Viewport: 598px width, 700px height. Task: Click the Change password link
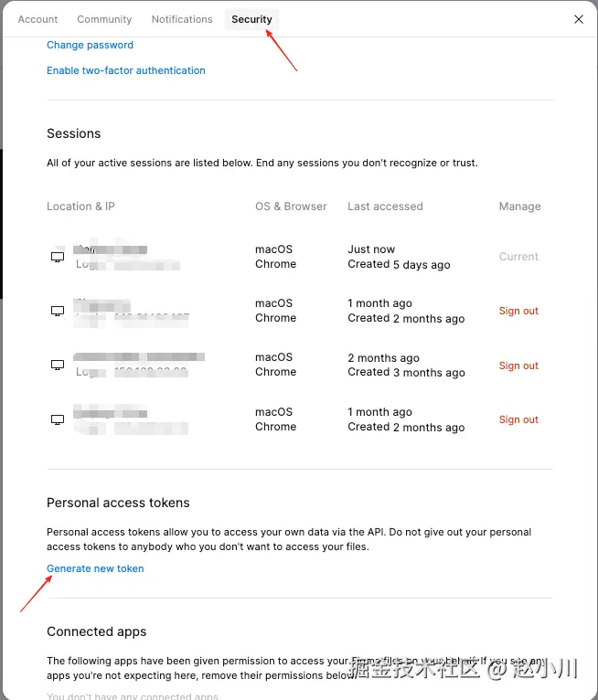(x=90, y=45)
